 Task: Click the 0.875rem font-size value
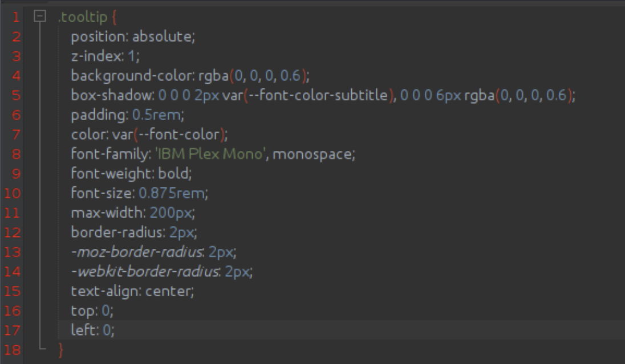tap(172, 193)
